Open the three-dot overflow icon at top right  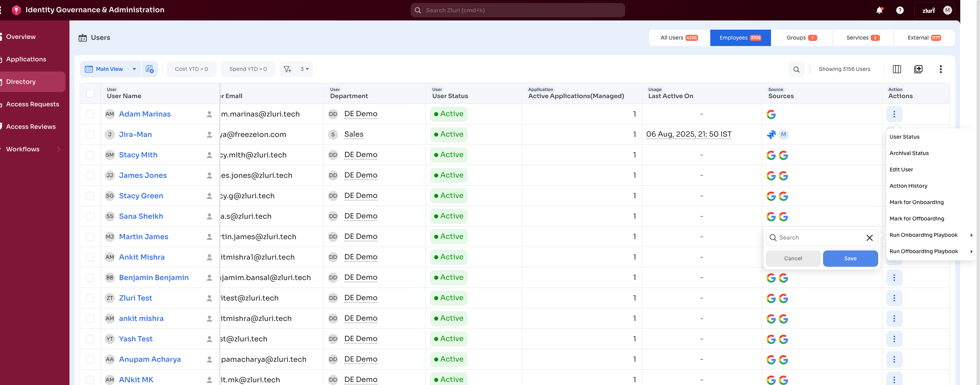pos(941,69)
